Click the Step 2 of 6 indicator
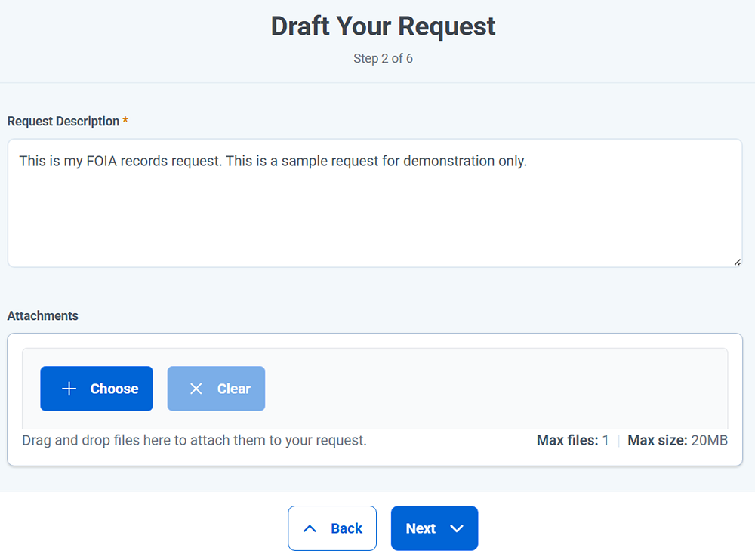755x560 pixels. point(383,58)
